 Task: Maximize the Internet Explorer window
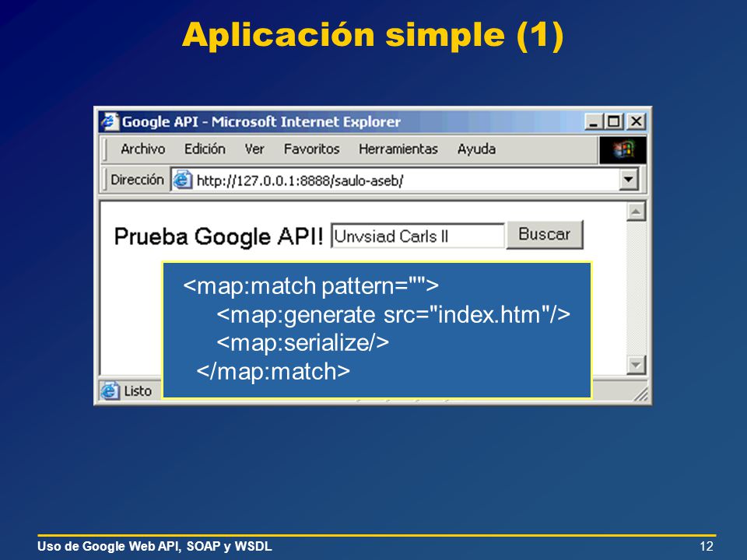click(x=614, y=121)
